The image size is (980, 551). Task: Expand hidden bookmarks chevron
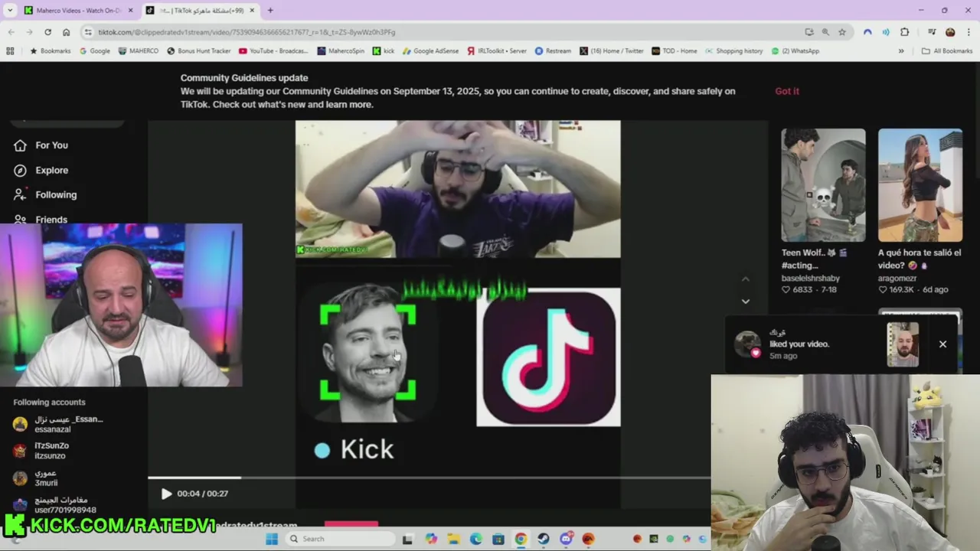[x=901, y=51]
